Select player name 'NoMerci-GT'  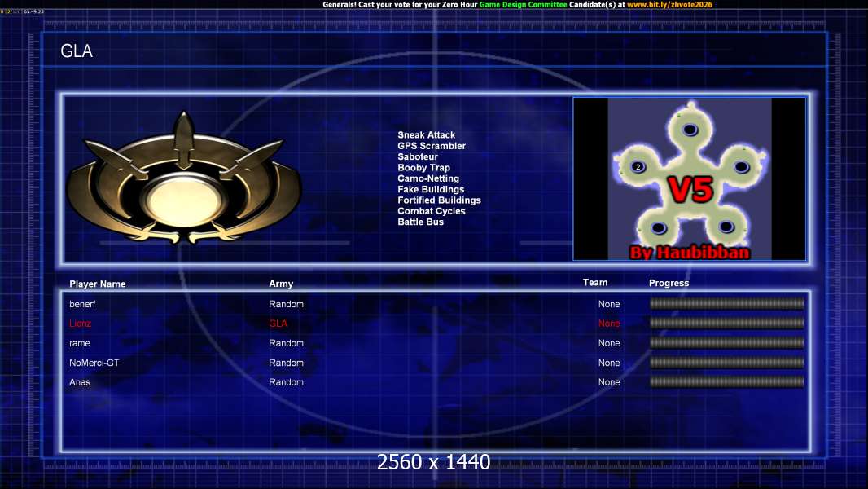94,363
